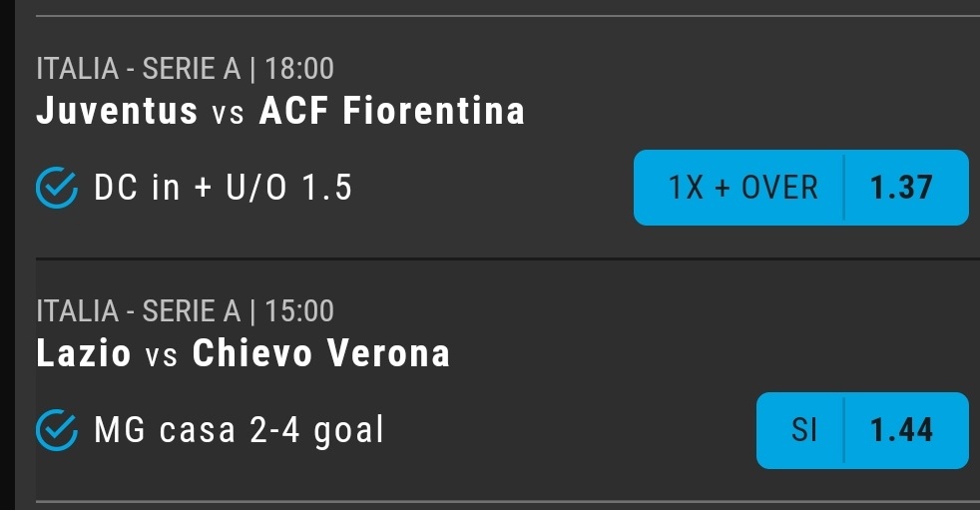Click the dark strip along the left edge
Image resolution: width=980 pixels, height=510 pixels.
7,255
